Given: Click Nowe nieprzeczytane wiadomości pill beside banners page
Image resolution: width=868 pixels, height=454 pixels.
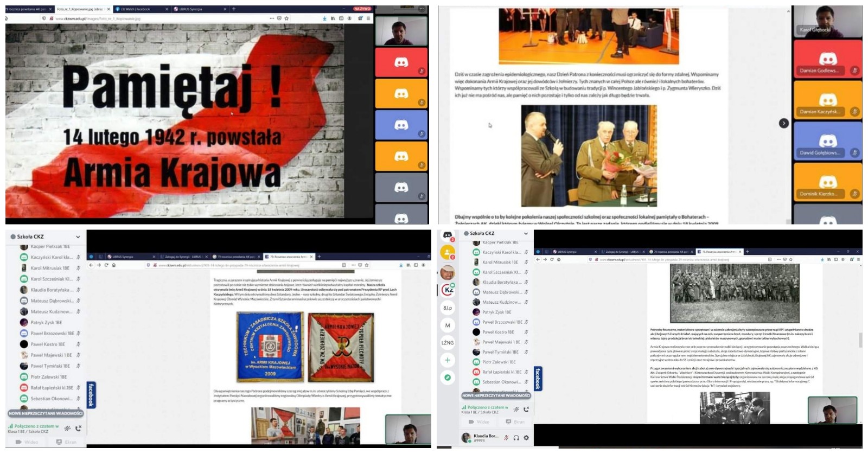Looking at the screenshot, I should click(x=46, y=413).
